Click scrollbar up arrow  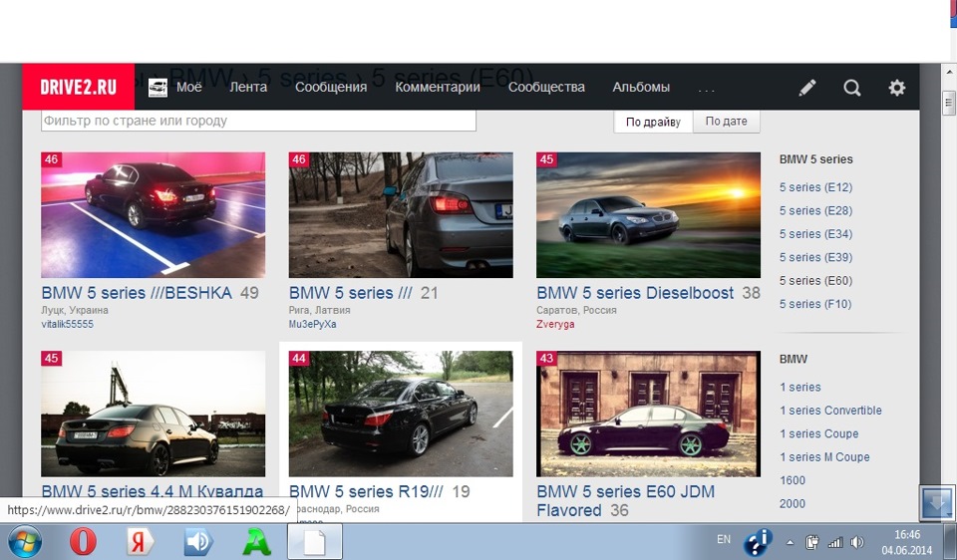[949, 72]
